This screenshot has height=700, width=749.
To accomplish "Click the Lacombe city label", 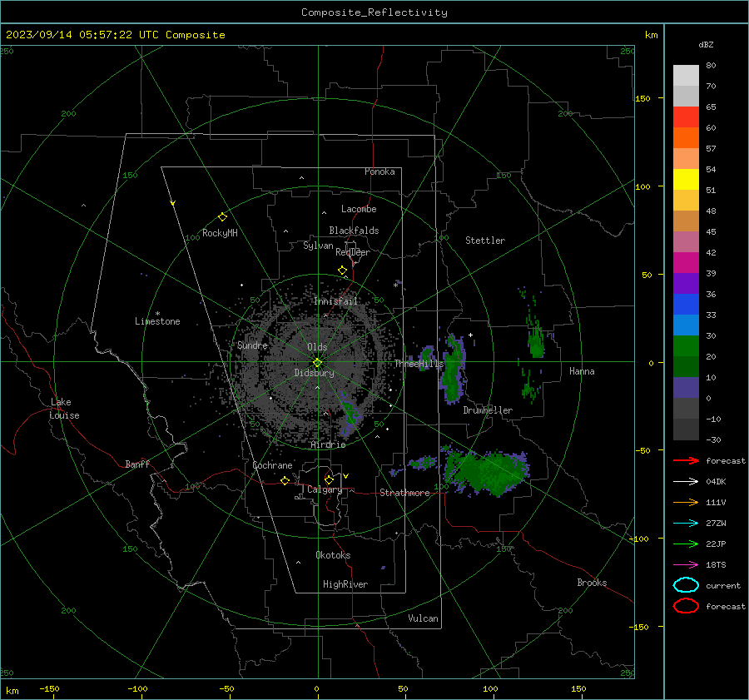I will pos(359,209).
